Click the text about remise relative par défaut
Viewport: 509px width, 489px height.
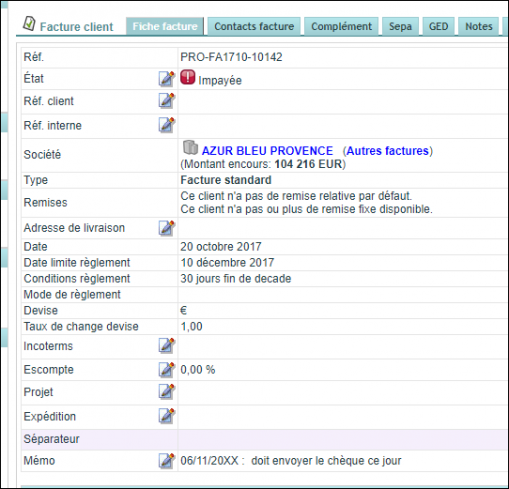[296, 196]
